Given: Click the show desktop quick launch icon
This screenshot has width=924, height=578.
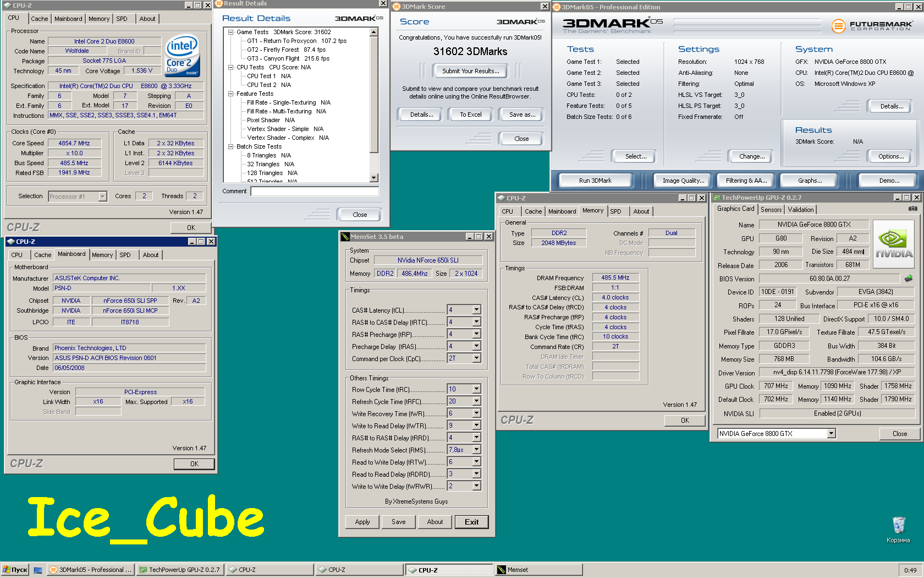Looking at the screenshot, I should pos(38,570).
